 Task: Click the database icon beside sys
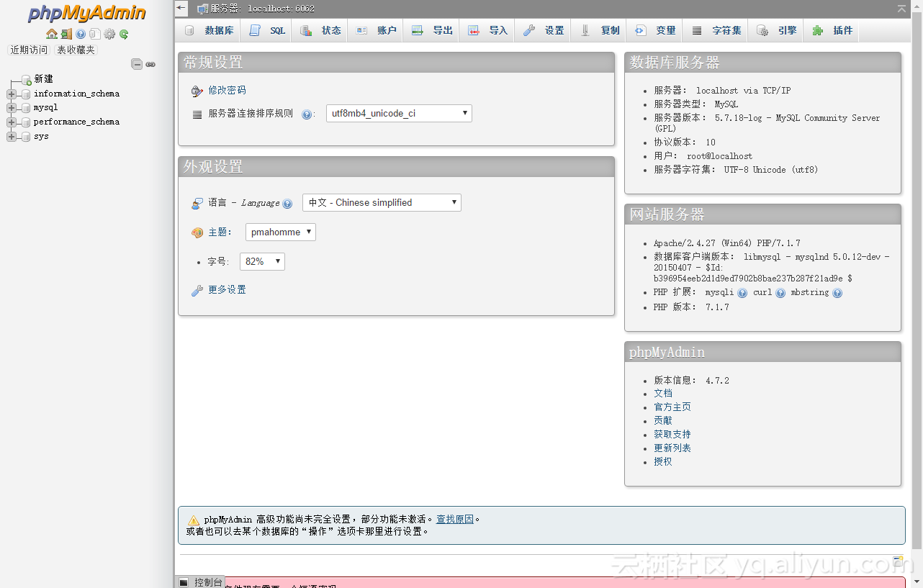coord(27,136)
